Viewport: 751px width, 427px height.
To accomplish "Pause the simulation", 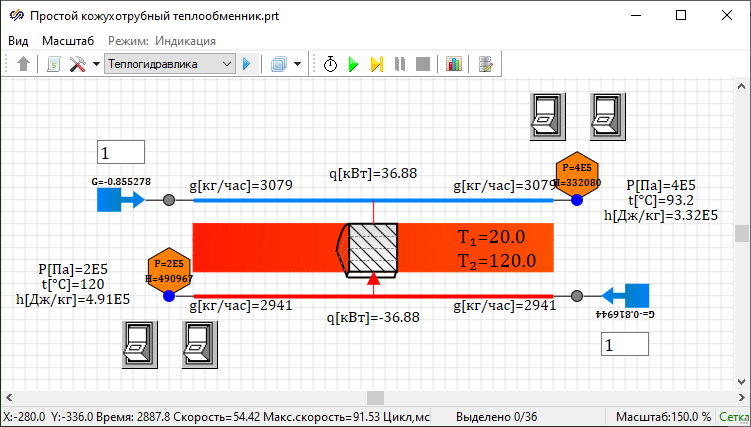I will click(399, 64).
